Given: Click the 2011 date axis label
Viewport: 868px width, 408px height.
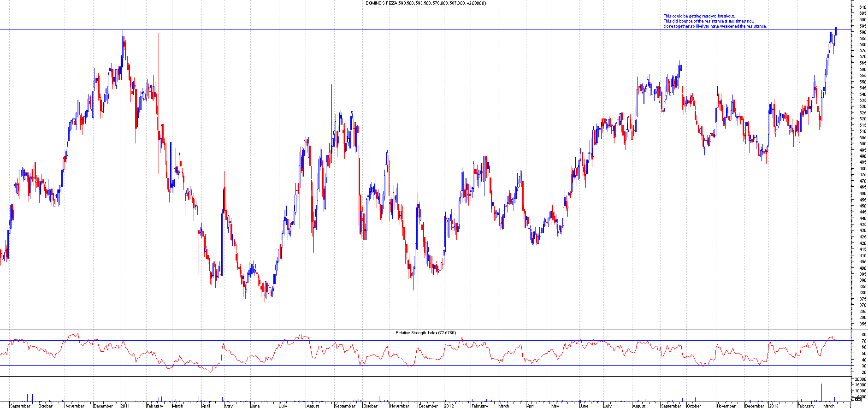Looking at the screenshot, I should point(125,406).
